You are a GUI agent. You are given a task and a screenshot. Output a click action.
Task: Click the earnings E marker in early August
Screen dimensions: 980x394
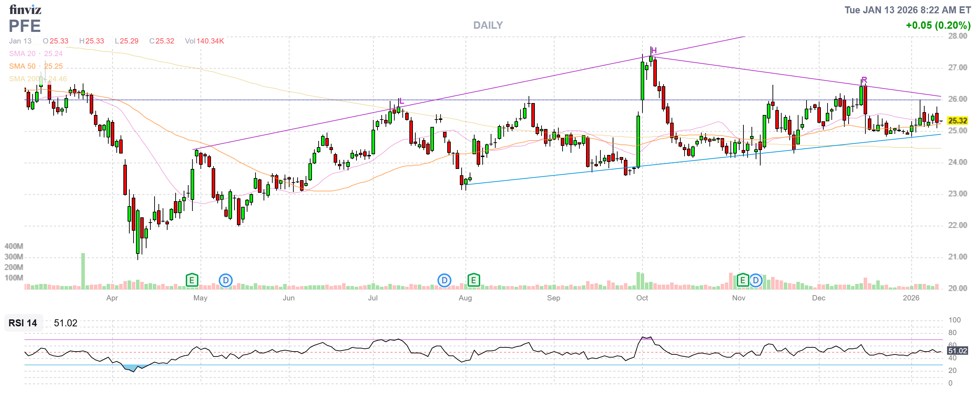click(473, 281)
